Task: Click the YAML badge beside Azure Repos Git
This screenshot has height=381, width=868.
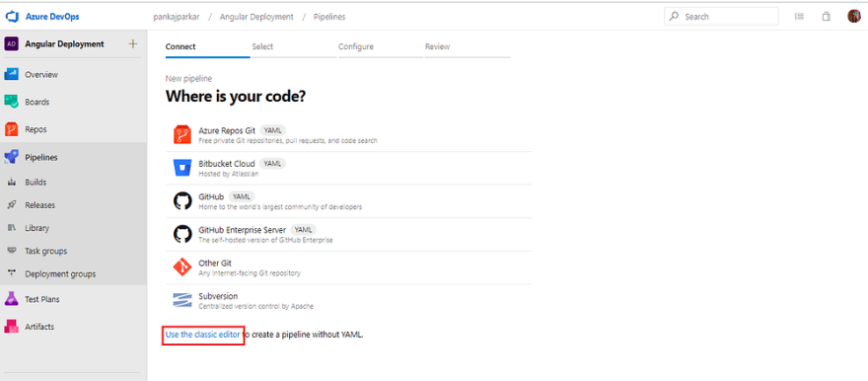Action: 273,130
